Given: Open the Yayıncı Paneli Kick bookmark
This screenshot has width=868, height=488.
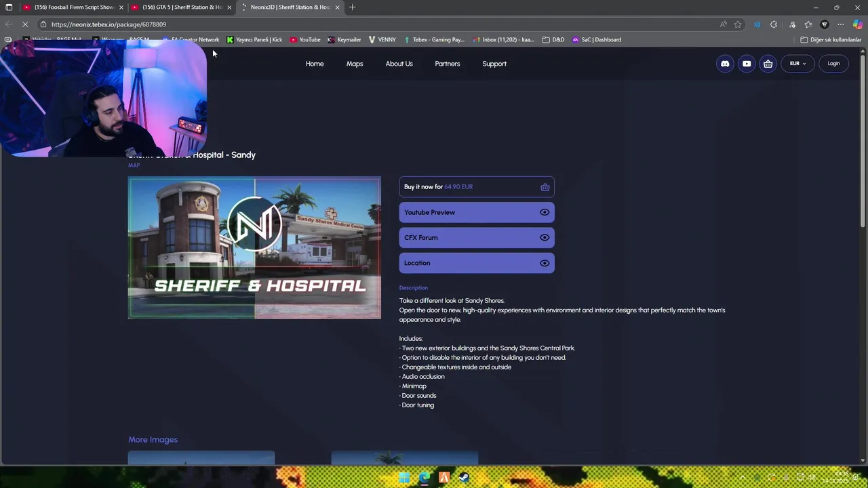Looking at the screenshot, I should 254,39.
